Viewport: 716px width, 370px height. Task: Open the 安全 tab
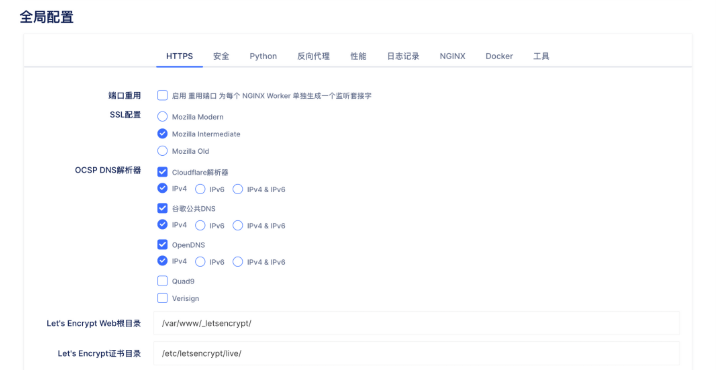click(x=221, y=56)
